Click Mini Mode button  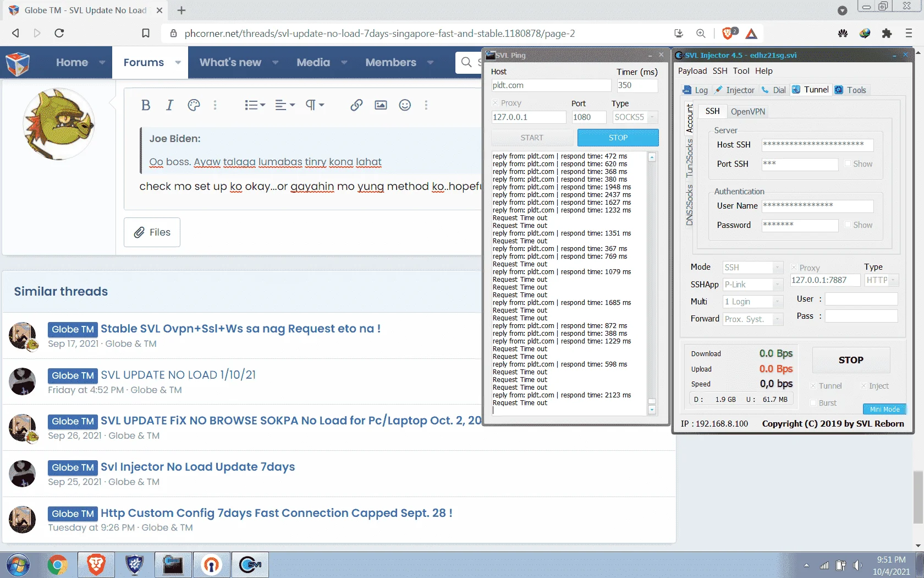point(884,409)
